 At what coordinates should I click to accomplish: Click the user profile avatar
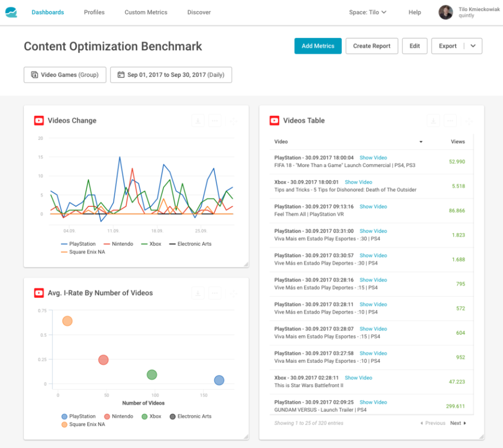(x=445, y=12)
